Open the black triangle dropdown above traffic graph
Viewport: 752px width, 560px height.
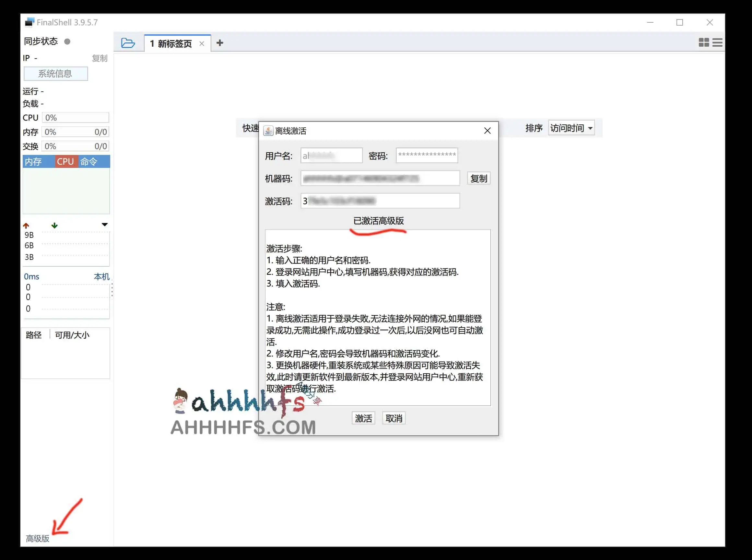coord(105,224)
